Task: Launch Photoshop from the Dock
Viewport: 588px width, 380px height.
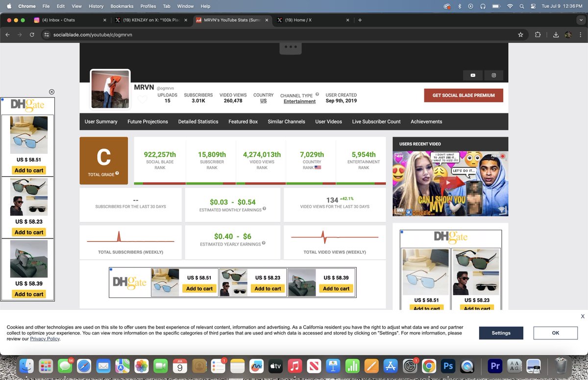Action: 448,365
